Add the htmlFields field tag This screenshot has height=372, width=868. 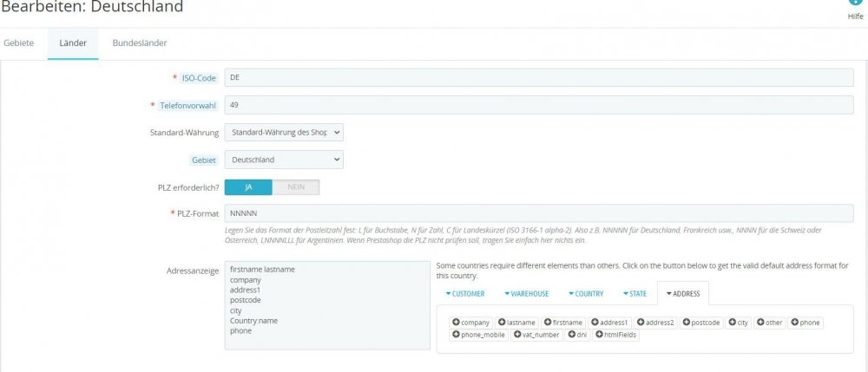[x=615, y=335]
